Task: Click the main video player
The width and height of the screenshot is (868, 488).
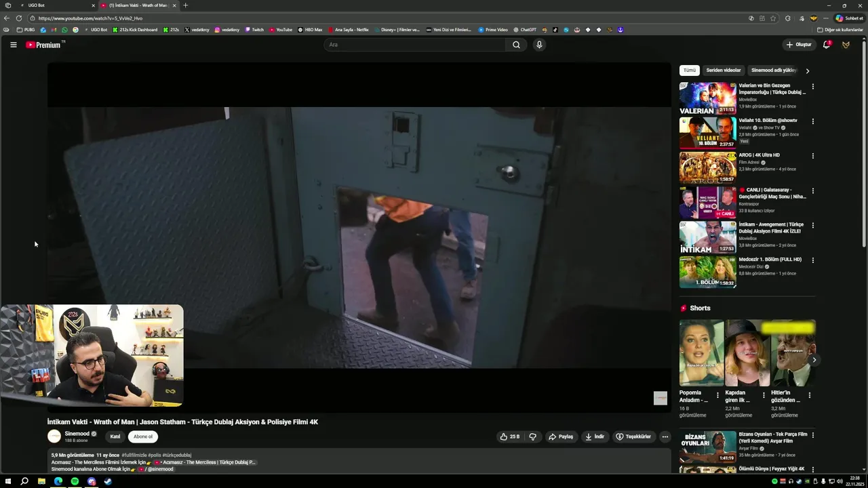Action: [359, 237]
